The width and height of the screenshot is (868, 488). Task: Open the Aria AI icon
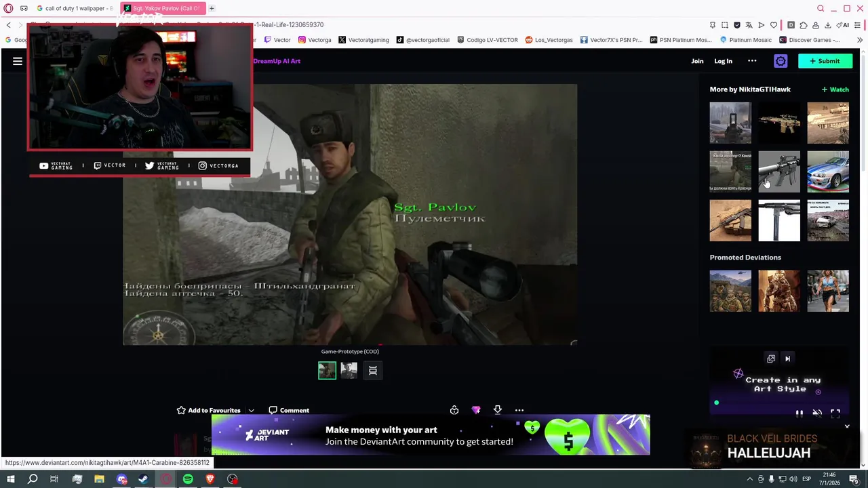tap(844, 25)
